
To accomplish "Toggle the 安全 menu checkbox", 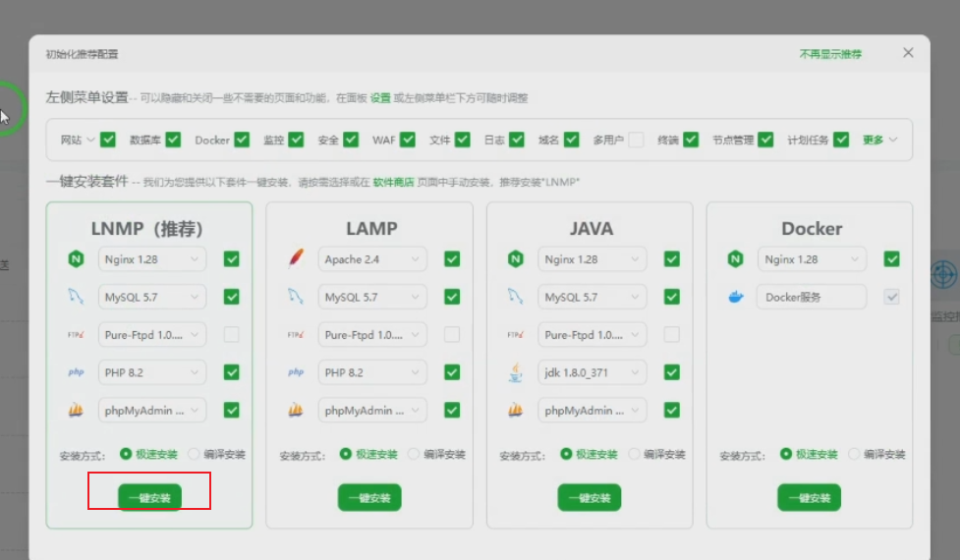I will pos(350,140).
